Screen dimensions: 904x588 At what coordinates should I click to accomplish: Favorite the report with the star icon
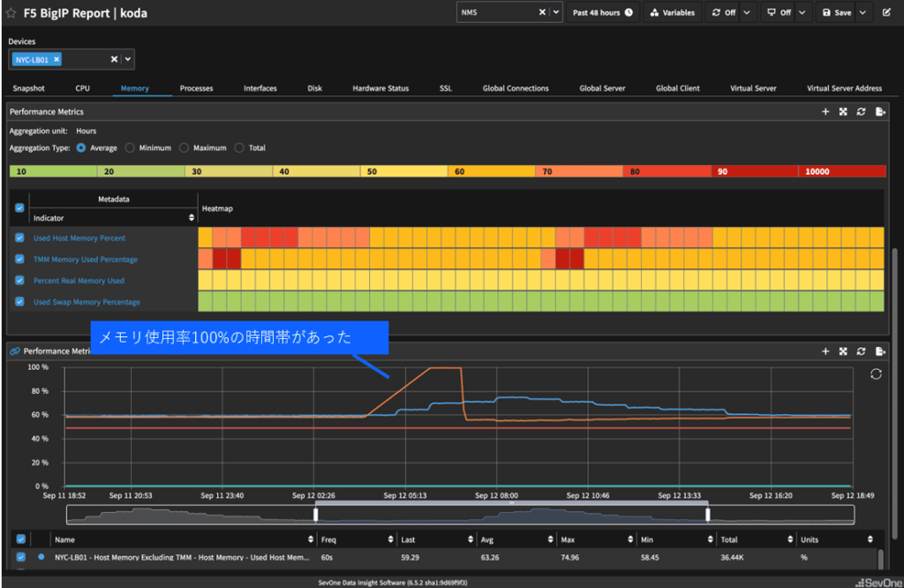coord(11,13)
